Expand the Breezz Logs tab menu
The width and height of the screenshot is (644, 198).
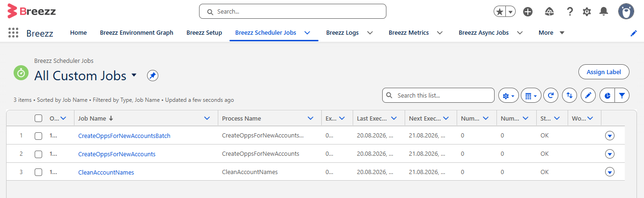(370, 33)
